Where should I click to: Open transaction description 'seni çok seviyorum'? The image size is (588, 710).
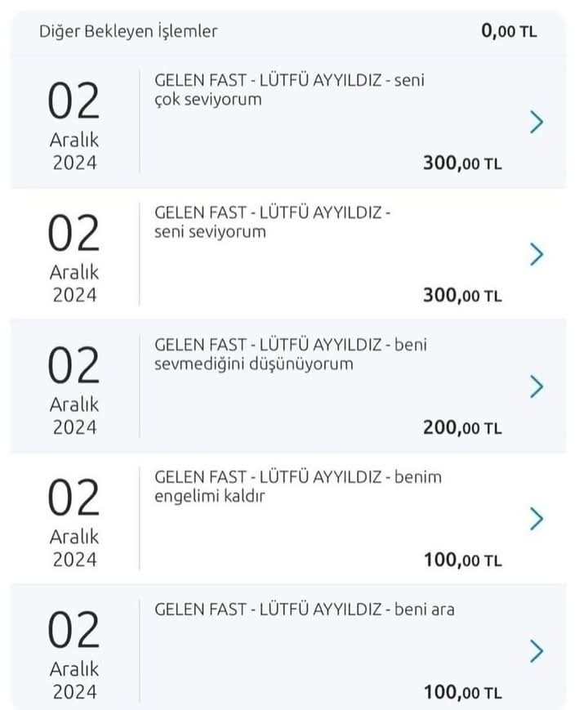coord(289,90)
